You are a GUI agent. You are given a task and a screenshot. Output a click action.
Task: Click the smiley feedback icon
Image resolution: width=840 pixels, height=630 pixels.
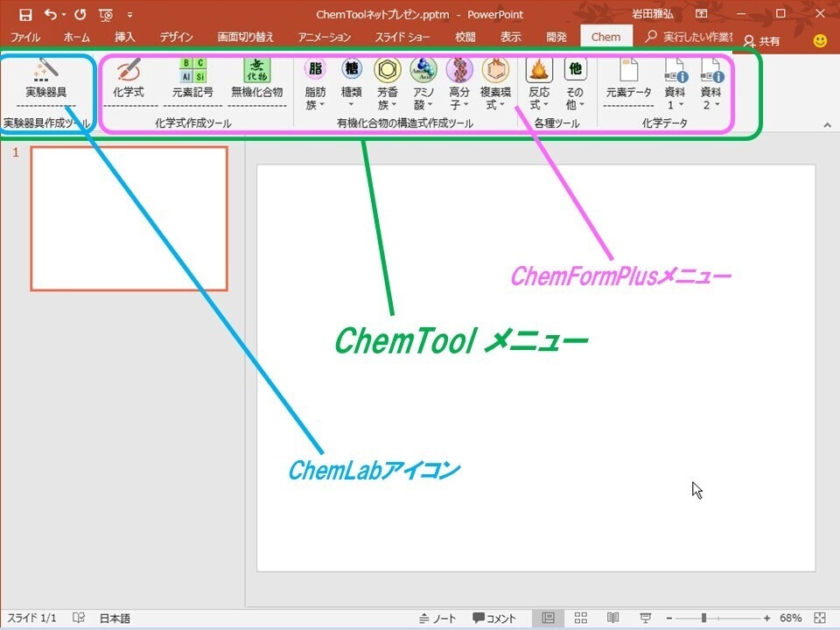click(x=820, y=41)
